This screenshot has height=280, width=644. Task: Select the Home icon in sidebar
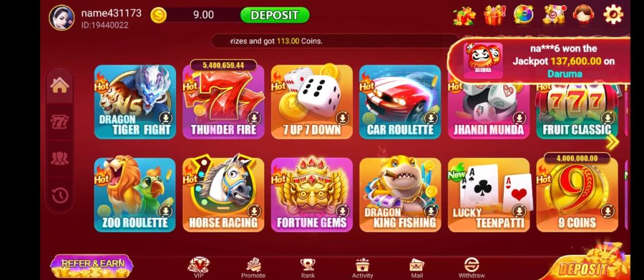[x=60, y=85]
